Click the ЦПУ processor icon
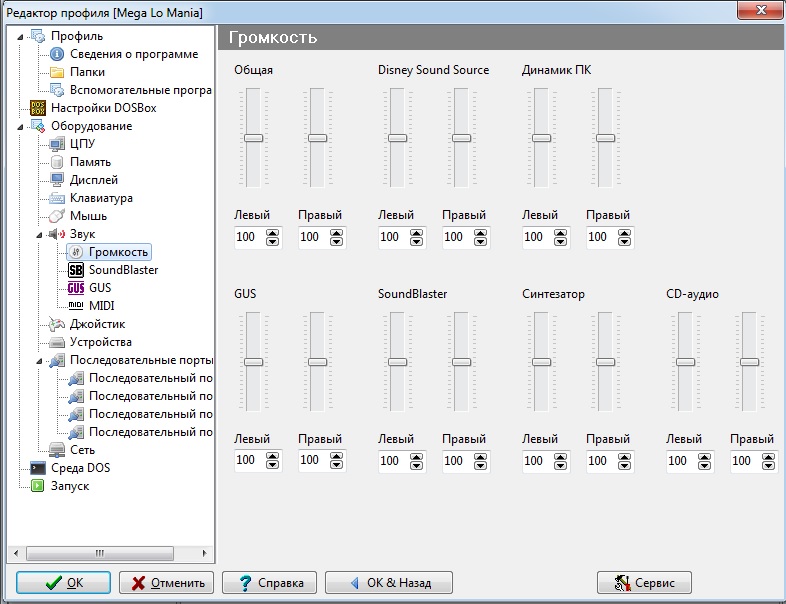 click(x=57, y=144)
